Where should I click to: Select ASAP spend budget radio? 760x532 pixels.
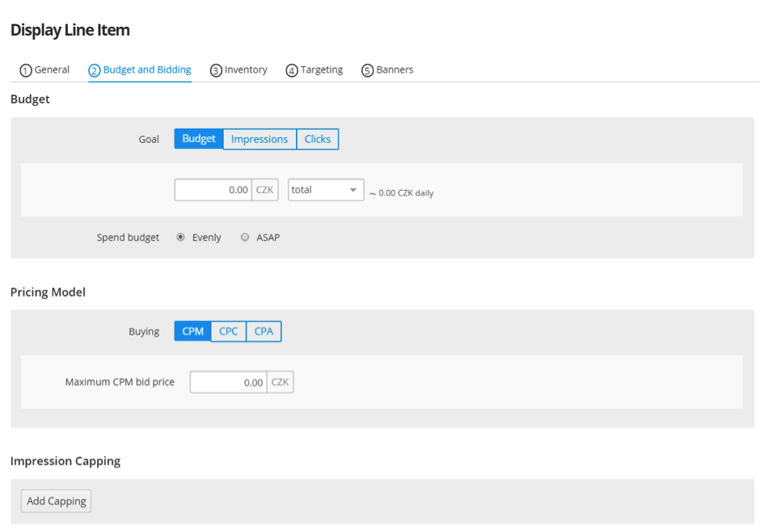coord(245,237)
